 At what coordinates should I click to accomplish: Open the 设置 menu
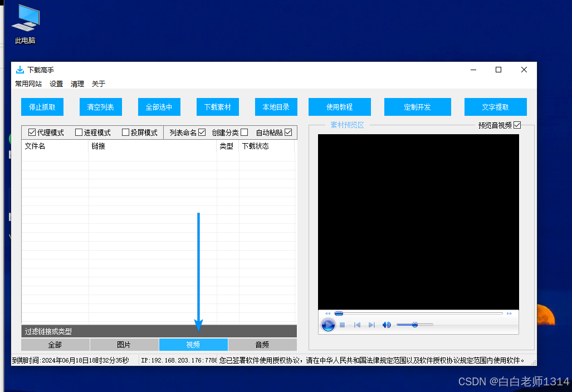[56, 84]
